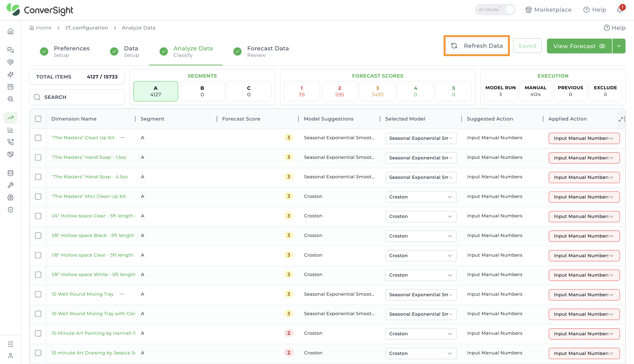Filter by Segment B
Viewport: 634px width, 364px height.
tap(202, 91)
